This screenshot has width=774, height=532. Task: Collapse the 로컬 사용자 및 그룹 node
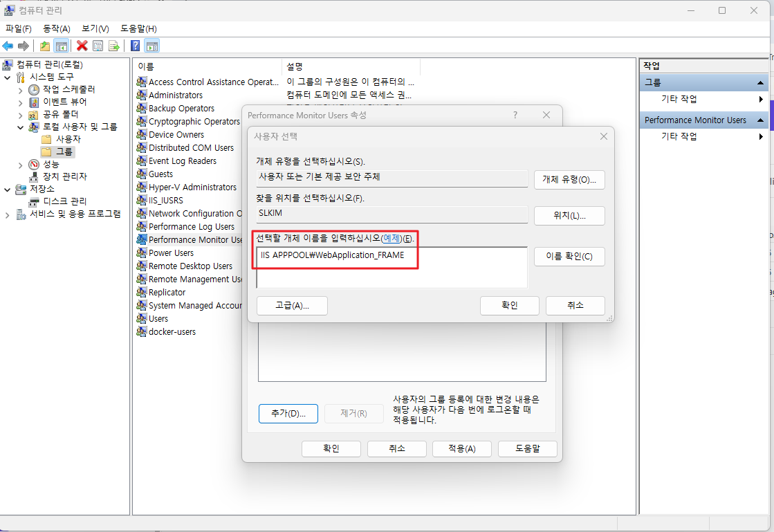(20, 127)
